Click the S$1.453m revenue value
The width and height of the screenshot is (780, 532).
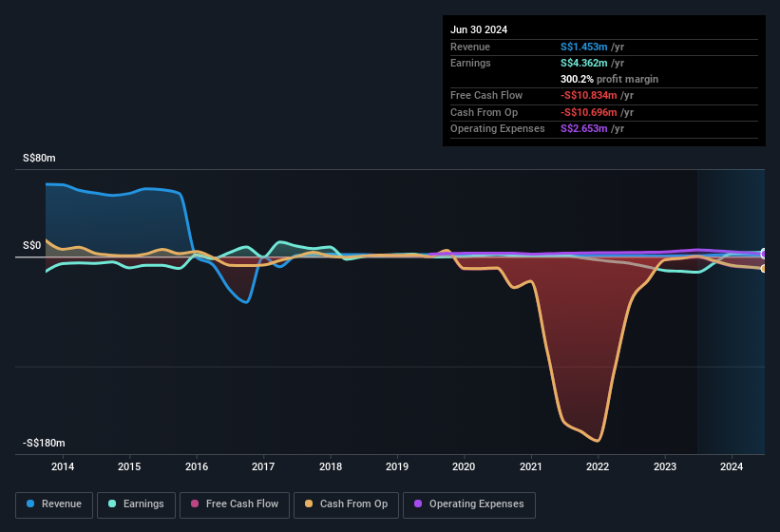[x=583, y=47]
